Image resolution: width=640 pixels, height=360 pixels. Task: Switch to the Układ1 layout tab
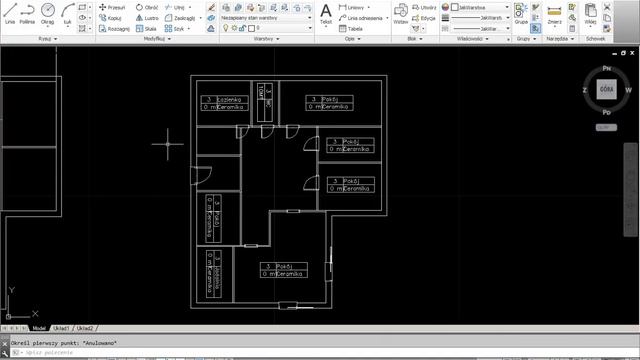pyautogui.click(x=61, y=328)
